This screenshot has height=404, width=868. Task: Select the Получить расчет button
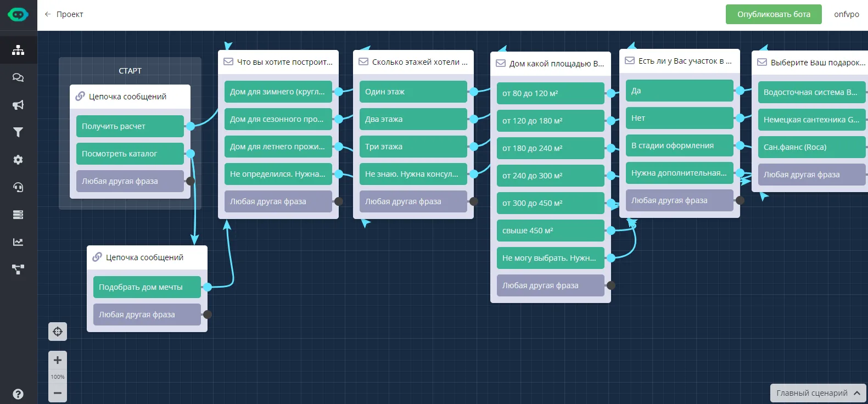(130, 126)
